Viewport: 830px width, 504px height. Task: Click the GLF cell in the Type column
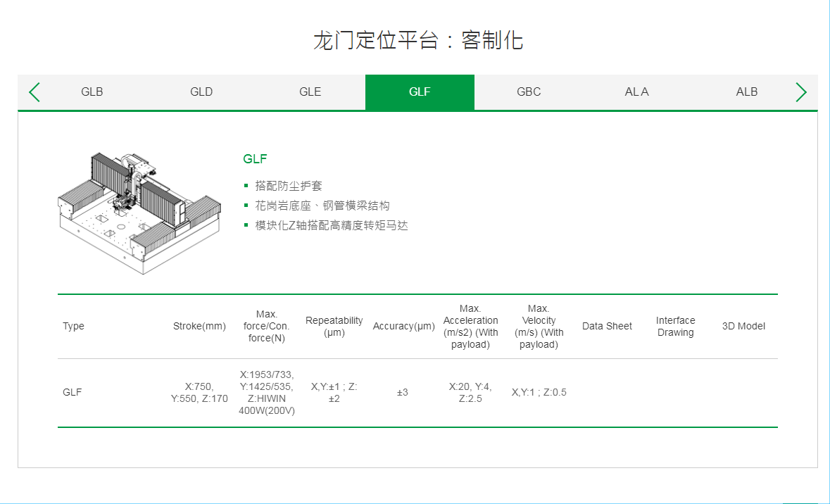click(x=73, y=392)
